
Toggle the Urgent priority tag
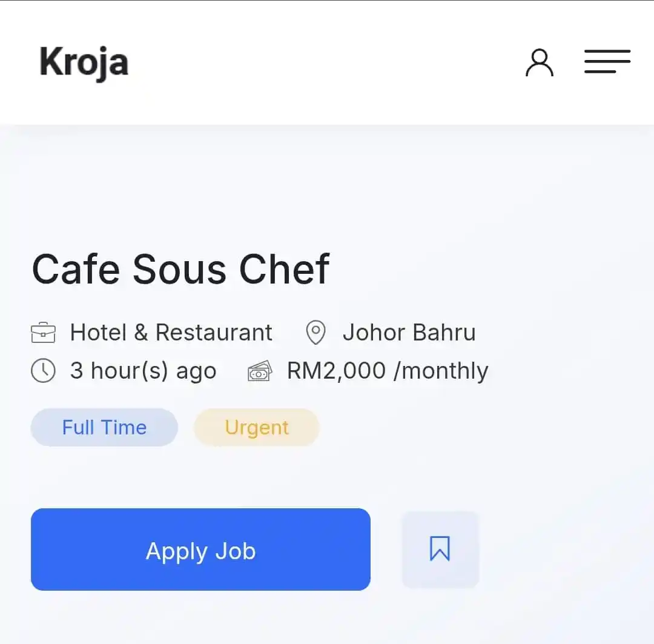tap(256, 427)
